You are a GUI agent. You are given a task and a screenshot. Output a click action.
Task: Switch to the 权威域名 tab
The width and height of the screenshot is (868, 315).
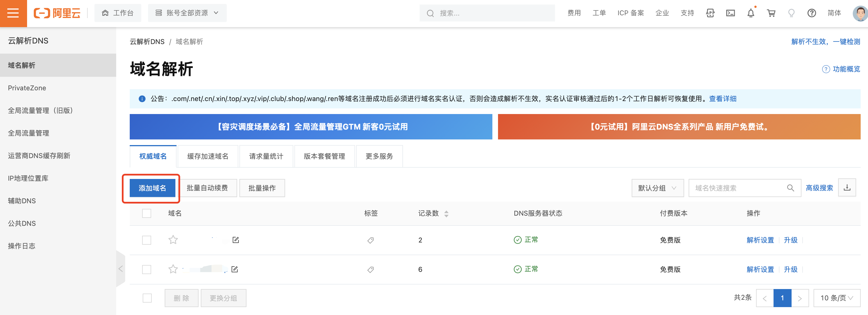pos(153,156)
